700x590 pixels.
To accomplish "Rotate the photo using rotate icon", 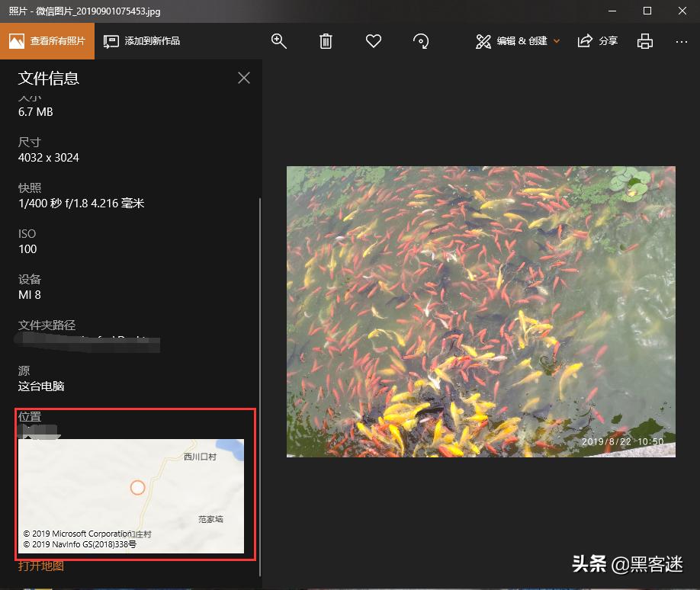I will (420, 41).
